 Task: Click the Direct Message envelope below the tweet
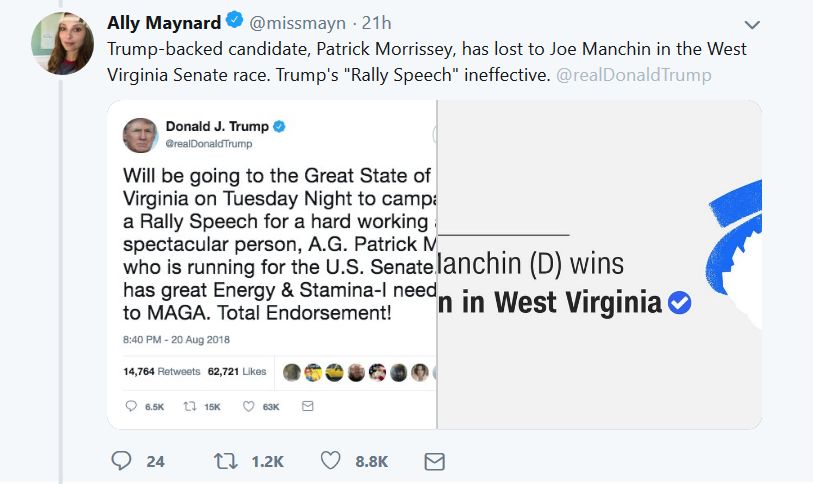(x=434, y=461)
